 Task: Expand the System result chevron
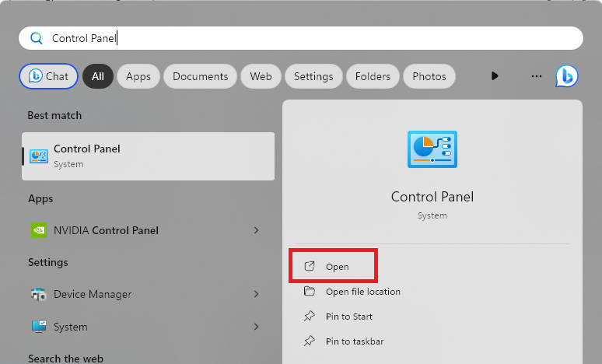257,327
